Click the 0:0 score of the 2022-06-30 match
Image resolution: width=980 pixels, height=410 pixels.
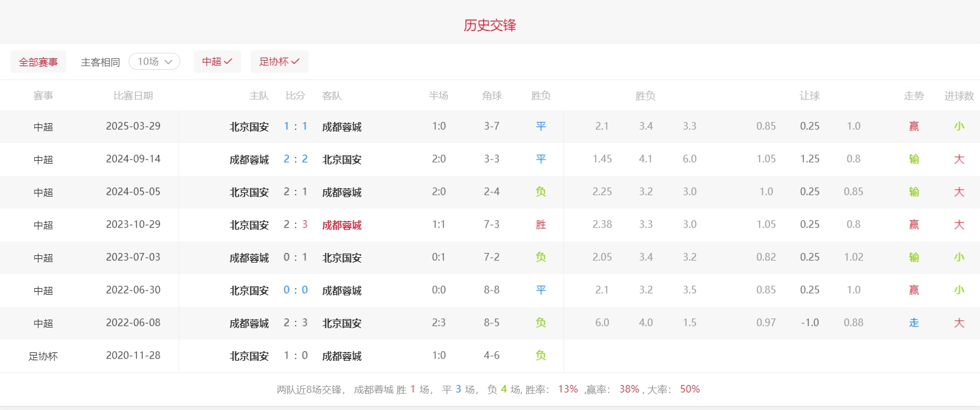(295, 290)
